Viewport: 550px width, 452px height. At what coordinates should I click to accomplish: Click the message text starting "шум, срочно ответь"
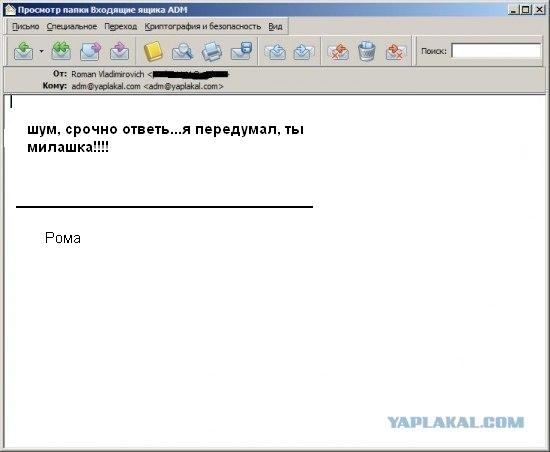point(165,138)
